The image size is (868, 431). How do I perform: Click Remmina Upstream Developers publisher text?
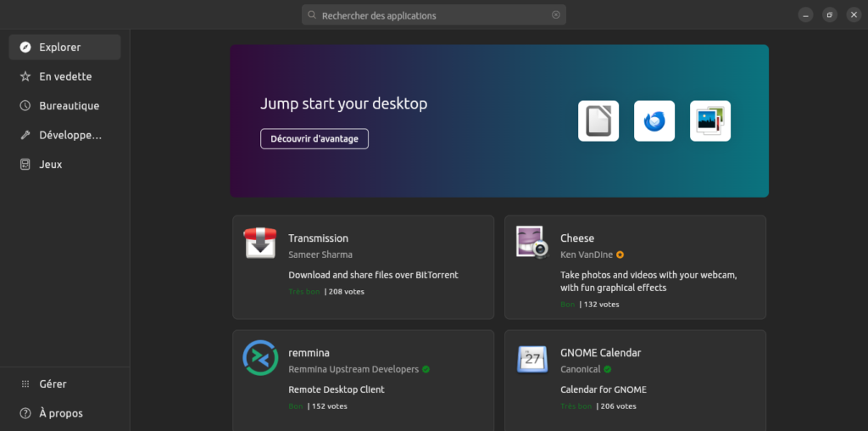point(353,369)
